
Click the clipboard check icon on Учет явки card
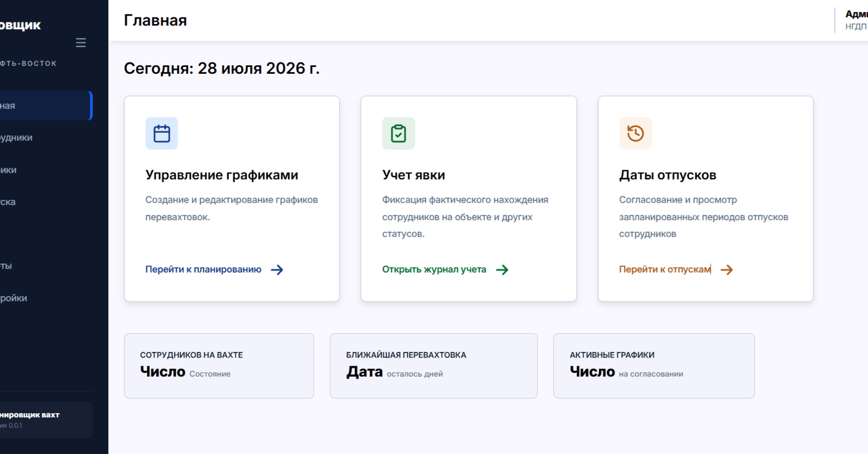coord(399,133)
